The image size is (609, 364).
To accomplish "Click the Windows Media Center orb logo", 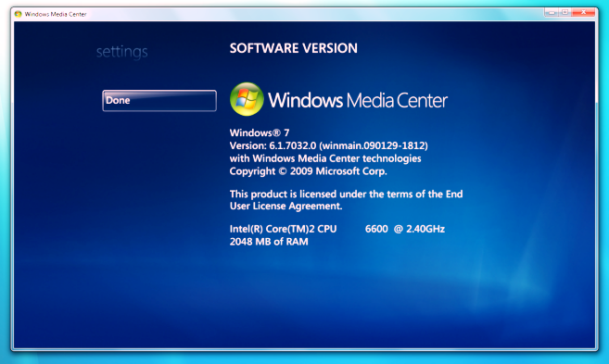I will (247, 99).
